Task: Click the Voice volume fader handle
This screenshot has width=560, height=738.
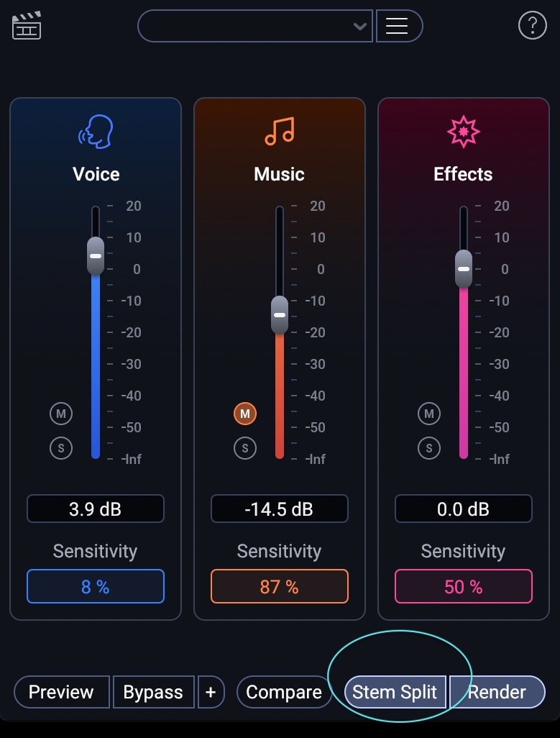Action: (x=95, y=256)
